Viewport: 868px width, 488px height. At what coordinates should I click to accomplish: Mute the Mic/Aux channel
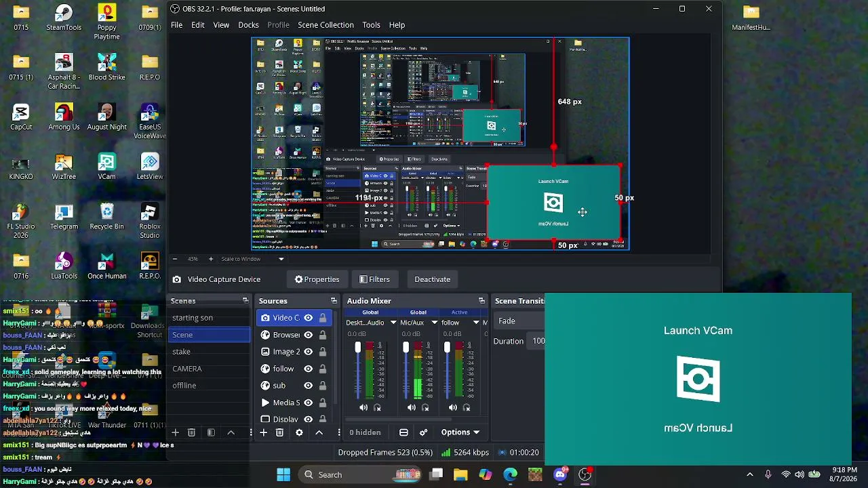click(x=412, y=408)
